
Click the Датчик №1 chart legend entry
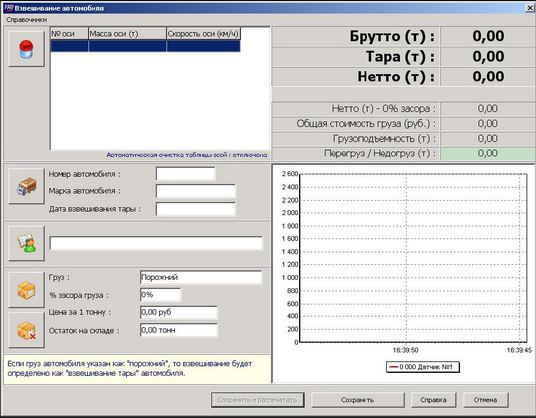coord(423,367)
